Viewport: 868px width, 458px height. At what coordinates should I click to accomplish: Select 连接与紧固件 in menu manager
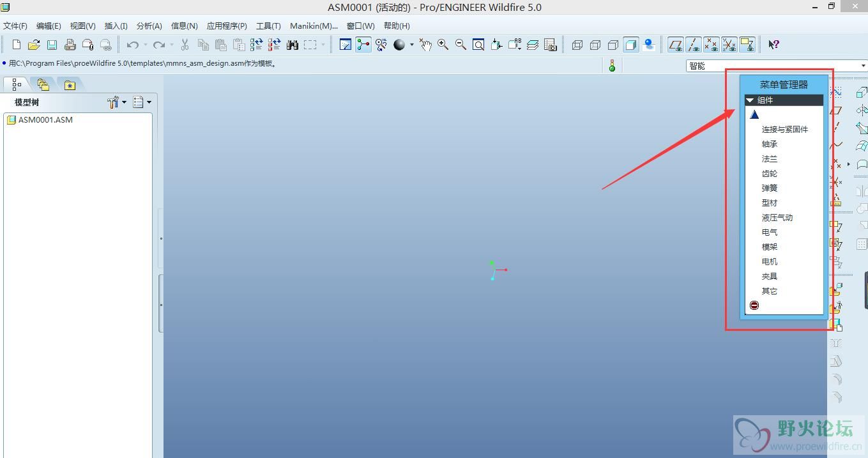[x=785, y=130]
